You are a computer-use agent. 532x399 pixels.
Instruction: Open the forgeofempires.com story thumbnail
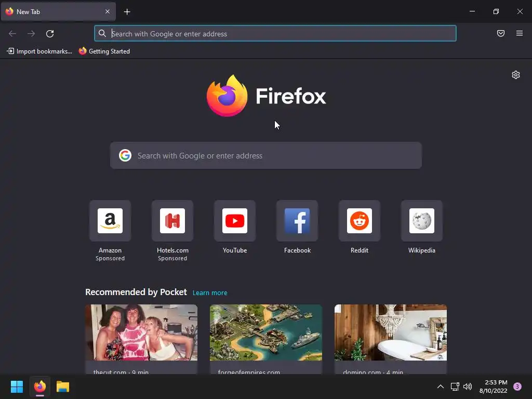265,332
